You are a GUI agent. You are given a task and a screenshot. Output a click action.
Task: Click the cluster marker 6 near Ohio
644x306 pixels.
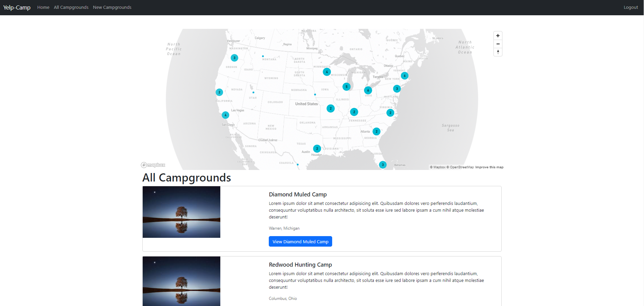coord(368,90)
